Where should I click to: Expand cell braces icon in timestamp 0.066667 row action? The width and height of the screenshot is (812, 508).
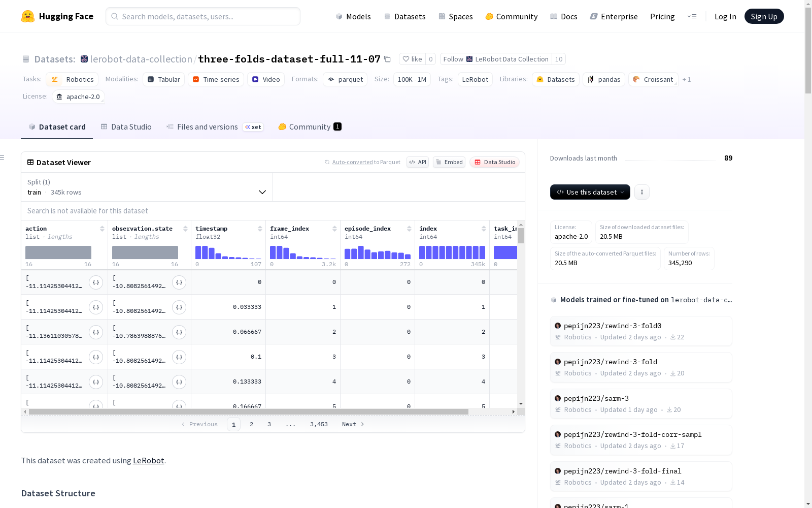tap(96, 332)
